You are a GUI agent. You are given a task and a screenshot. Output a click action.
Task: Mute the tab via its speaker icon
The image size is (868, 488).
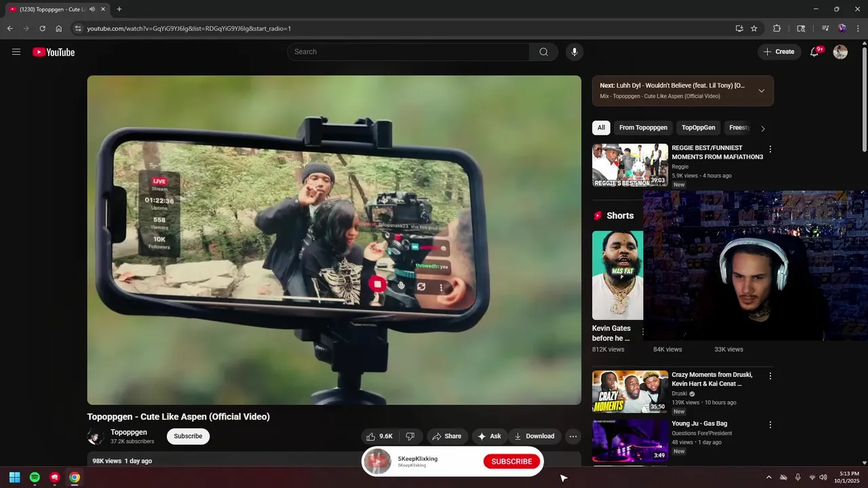tap(92, 9)
